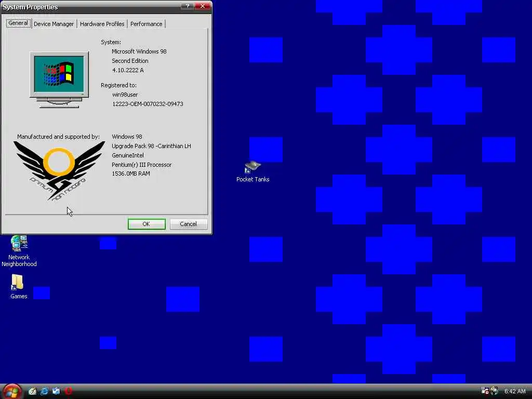Image resolution: width=532 pixels, height=399 pixels.
Task: Open the Hardware Profiles tab
Action: pos(102,24)
